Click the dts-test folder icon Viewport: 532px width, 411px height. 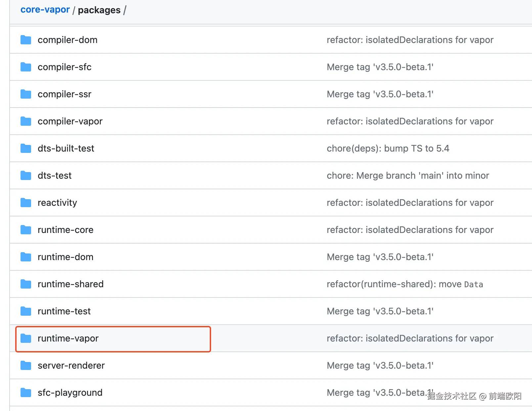(x=26, y=176)
